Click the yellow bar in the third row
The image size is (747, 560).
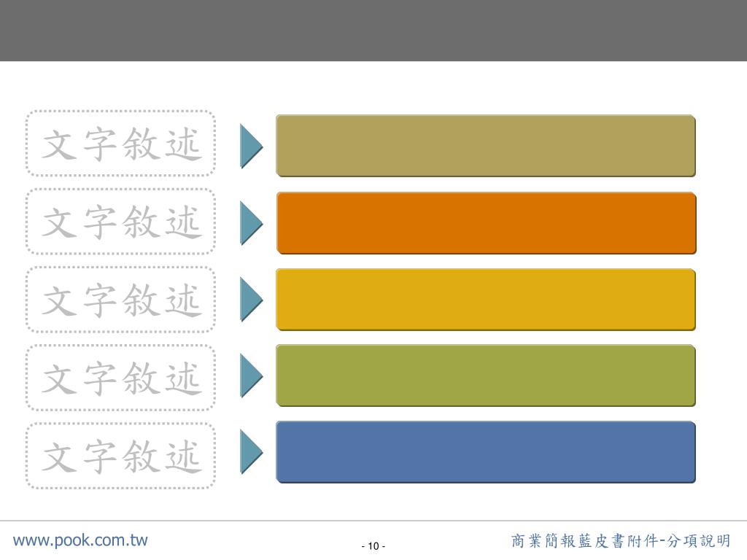point(486,300)
